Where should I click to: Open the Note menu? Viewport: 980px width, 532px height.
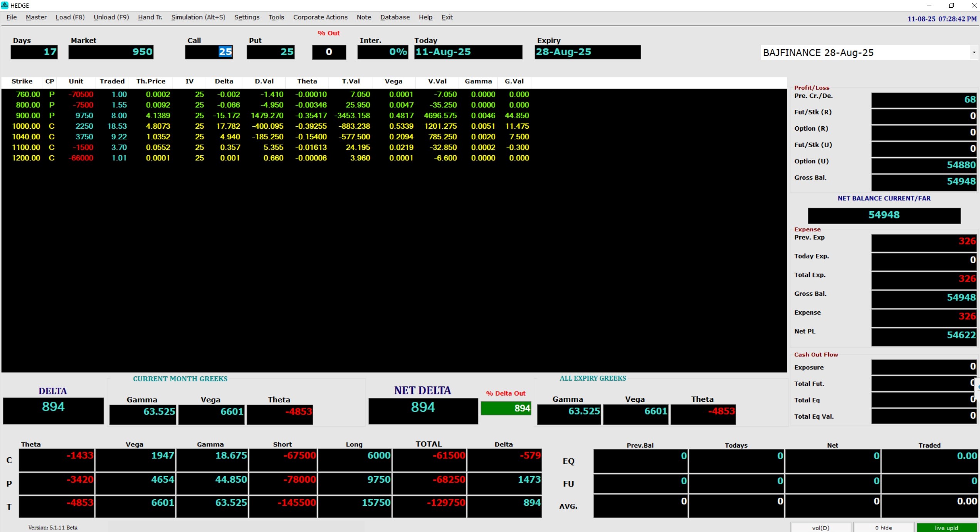364,17
